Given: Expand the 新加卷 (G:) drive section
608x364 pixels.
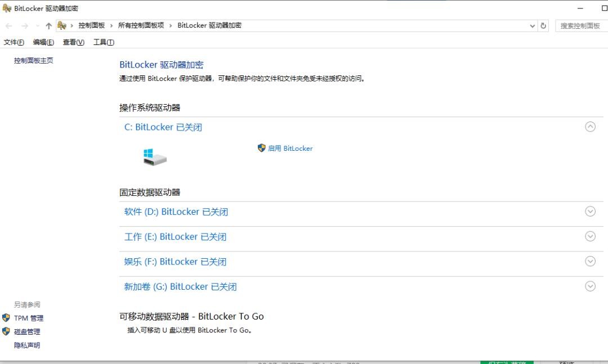Looking at the screenshot, I should (x=590, y=286).
